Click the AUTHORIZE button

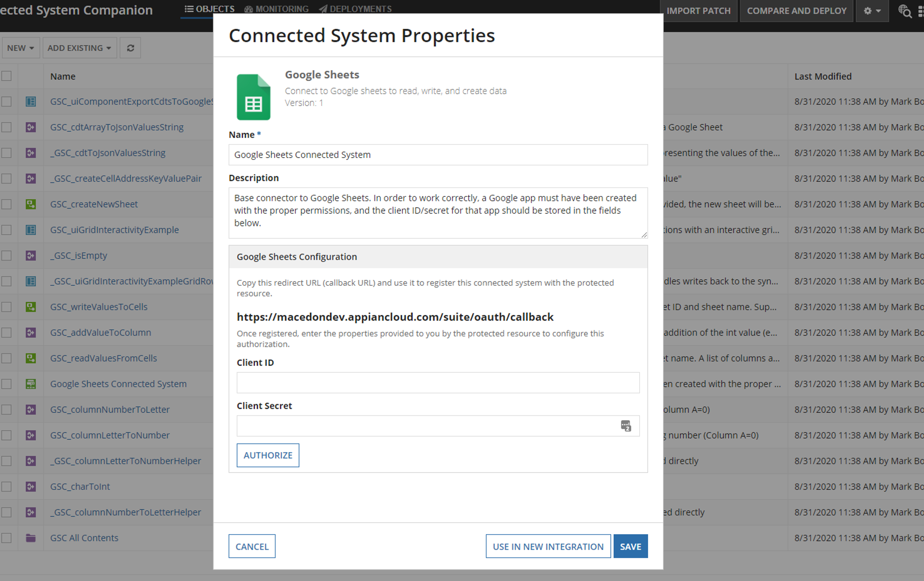click(x=268, y=456)
